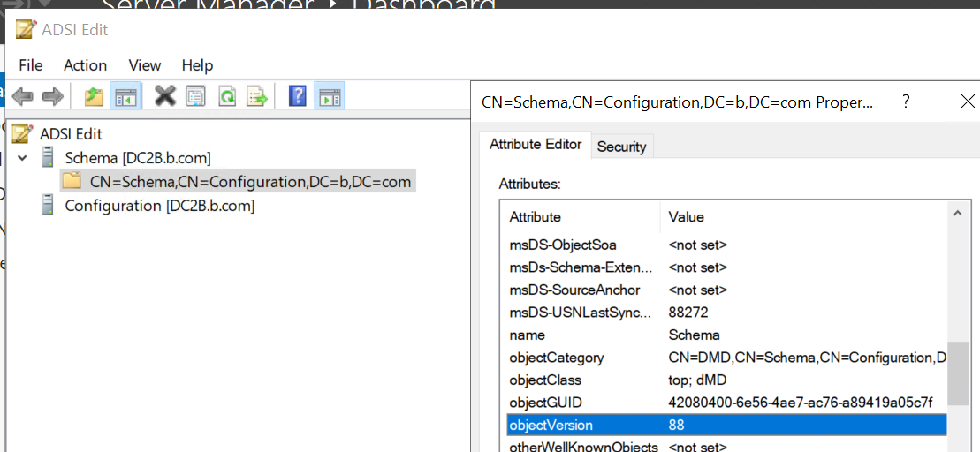The width and height of the screenshot is (980, 452).
Task: Switch to the Security tab
Action: 621,147
